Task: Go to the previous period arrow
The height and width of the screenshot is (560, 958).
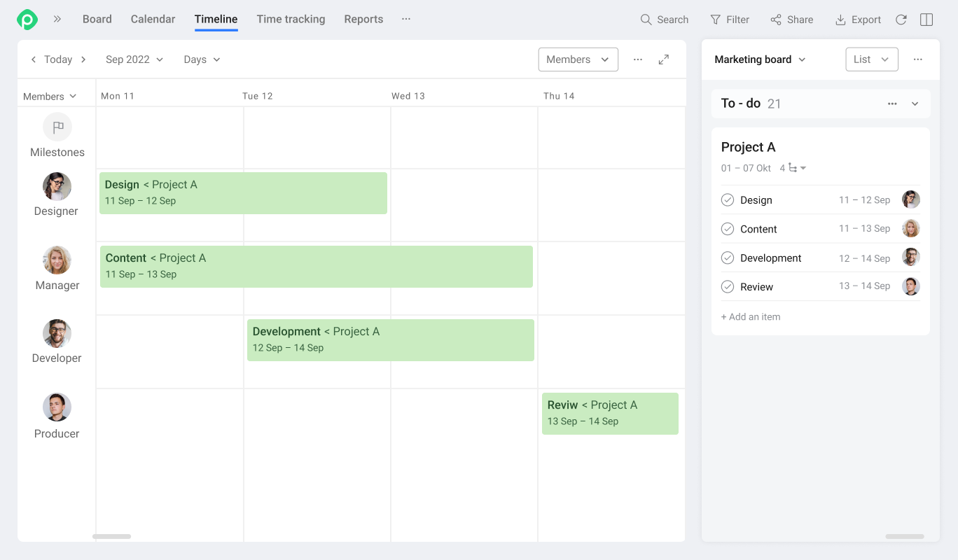Action: (x=33, y=59)
